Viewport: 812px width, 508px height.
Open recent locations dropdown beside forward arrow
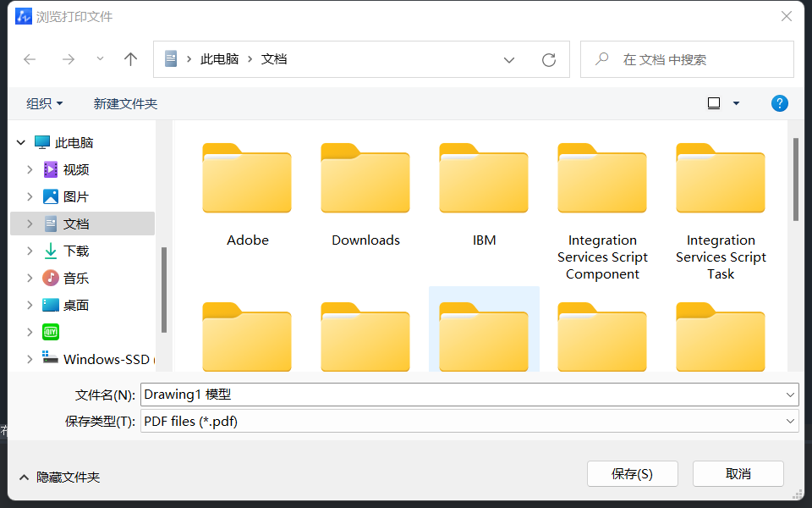100,59
